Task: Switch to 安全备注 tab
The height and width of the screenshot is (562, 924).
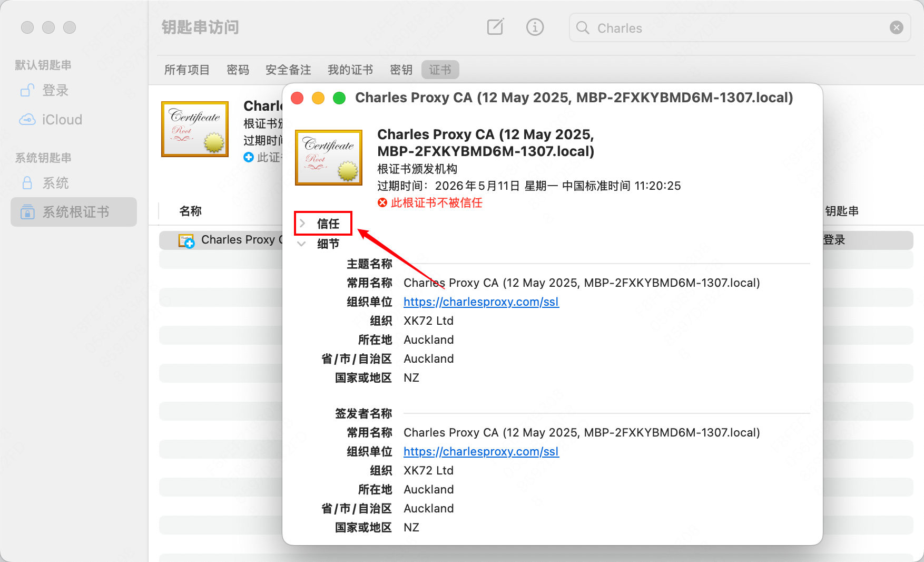Action: coord(288,70)
